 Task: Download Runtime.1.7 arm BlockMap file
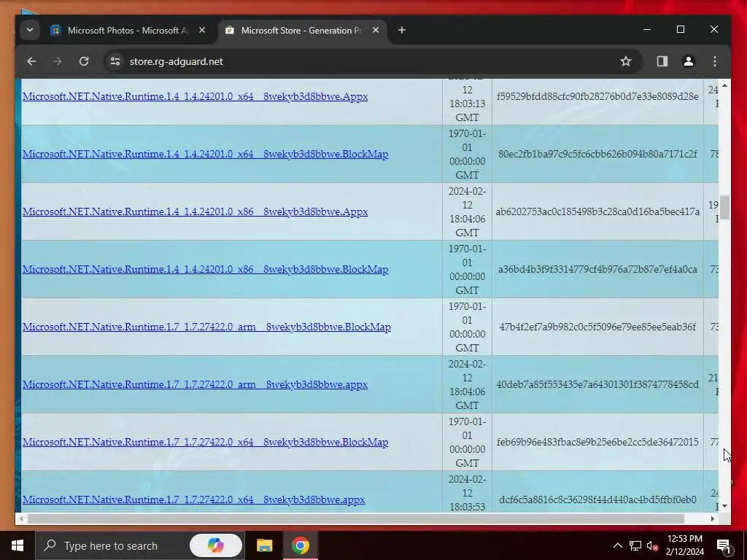click(206, 327)
